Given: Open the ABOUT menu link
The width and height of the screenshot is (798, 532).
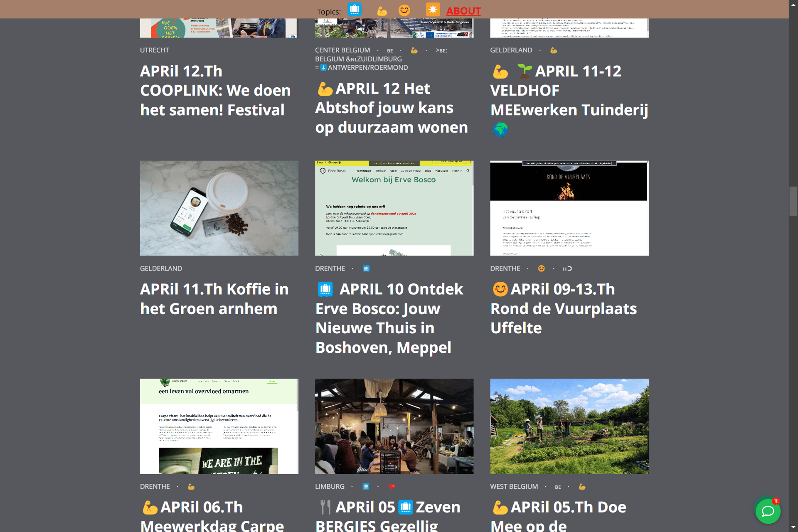Looking at the screenshot, I should (463, 11).
